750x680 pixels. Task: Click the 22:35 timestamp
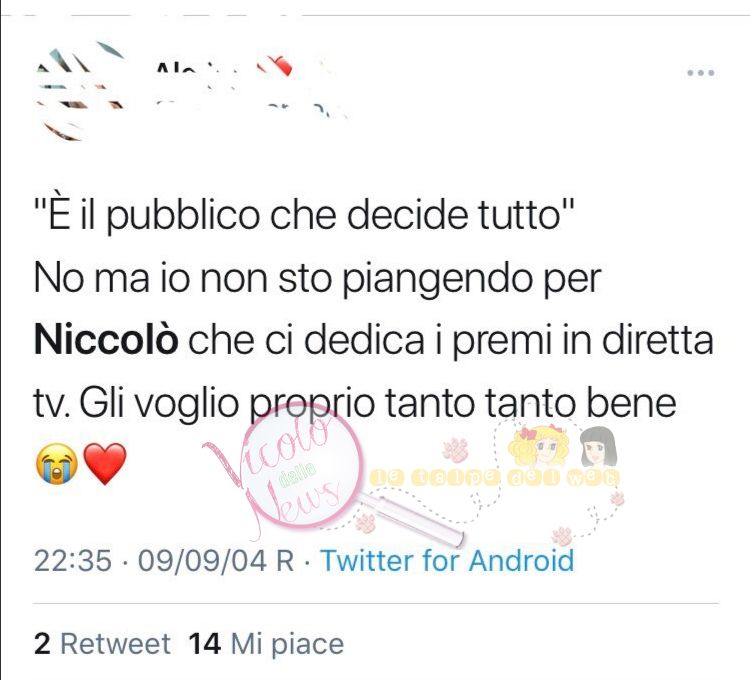73,560
